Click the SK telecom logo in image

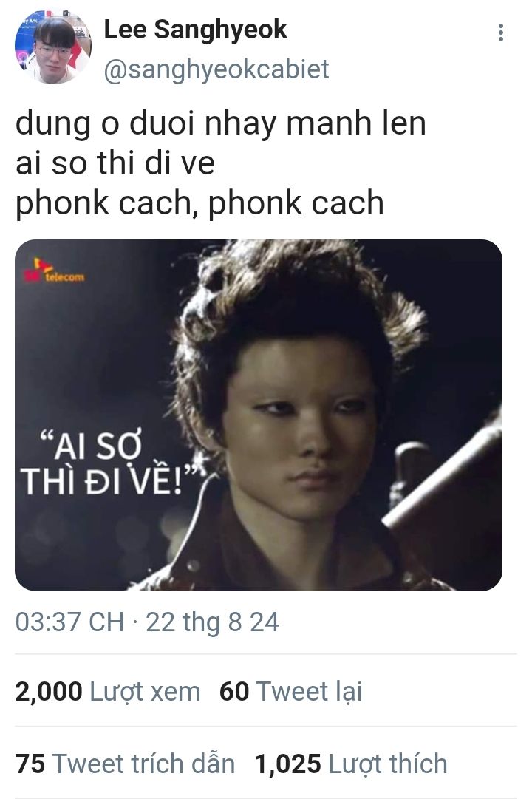click(x=53, y=271)
